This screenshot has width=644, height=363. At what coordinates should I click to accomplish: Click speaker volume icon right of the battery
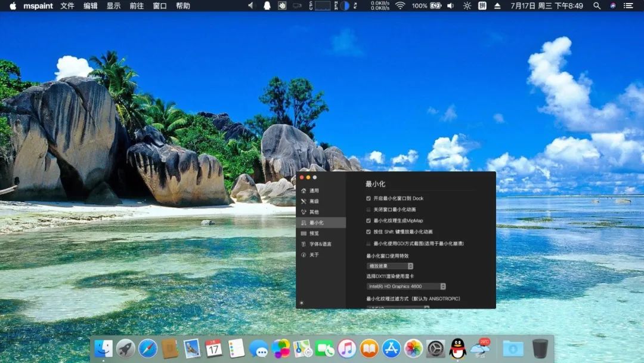[x=451, y=6]
